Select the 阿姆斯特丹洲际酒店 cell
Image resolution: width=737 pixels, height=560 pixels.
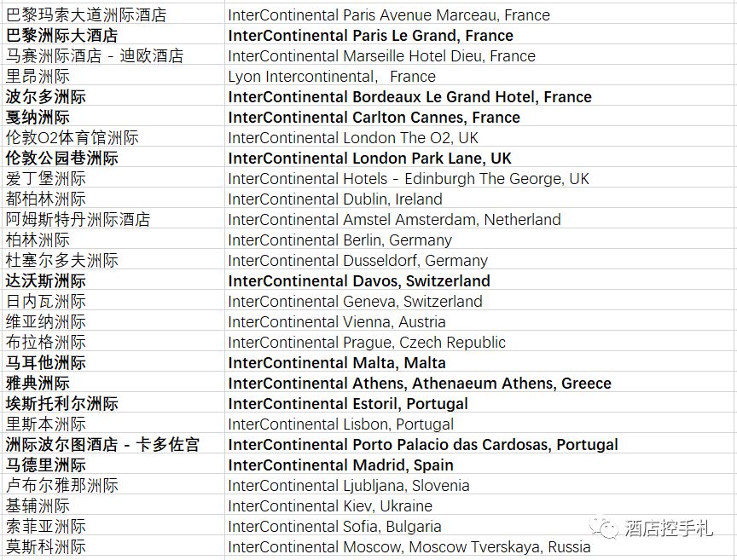click(78, 220)
